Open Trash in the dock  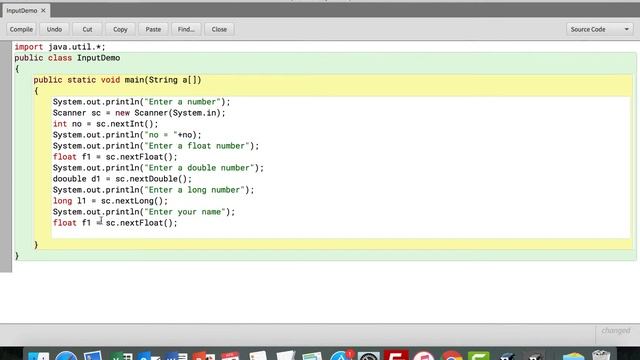coord(601,356)
